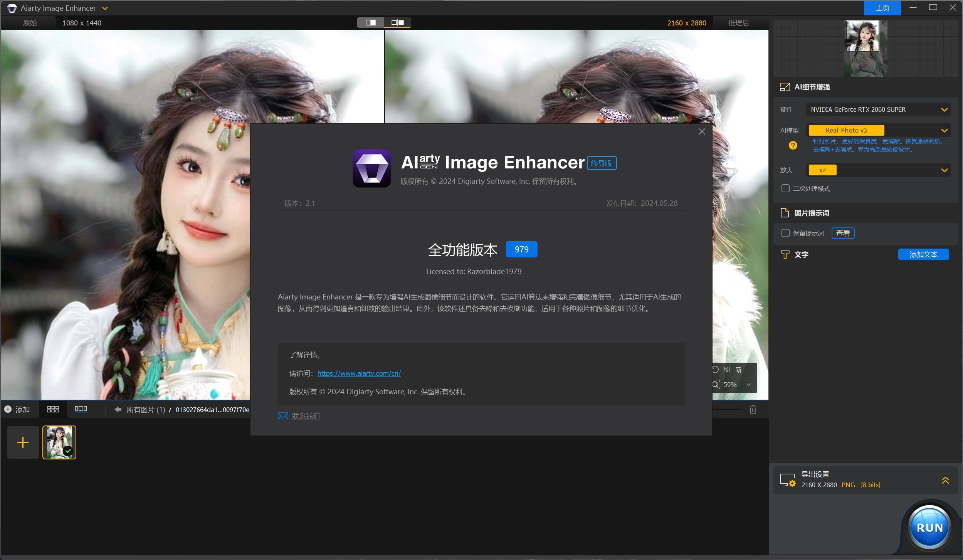Click the [8 bits] label
The width and height of the screenshot is (963, 560).
871,485
